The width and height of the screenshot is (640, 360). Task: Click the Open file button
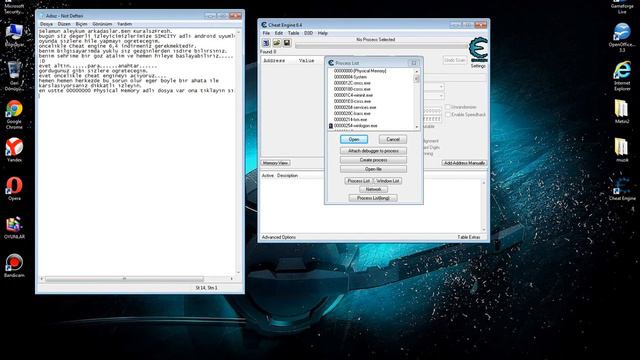(373, 169)
